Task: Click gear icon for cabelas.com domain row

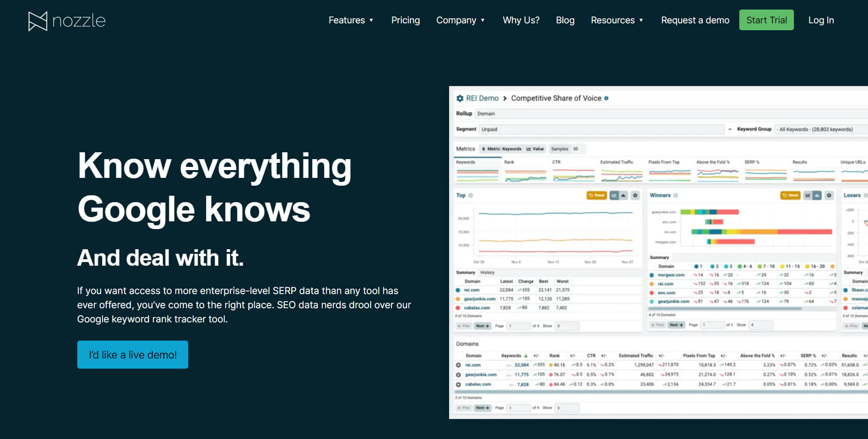Action: [458, 385]
